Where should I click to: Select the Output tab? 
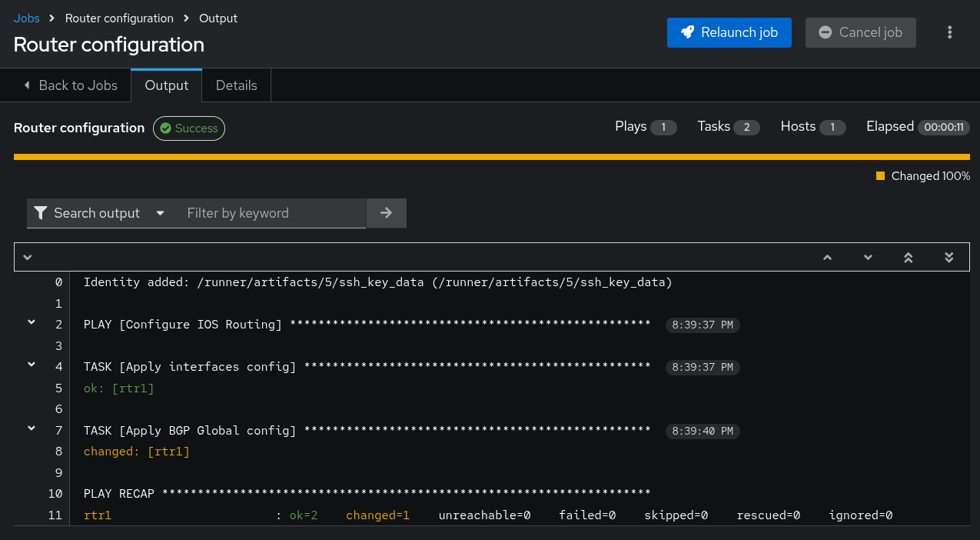point(167,85)
